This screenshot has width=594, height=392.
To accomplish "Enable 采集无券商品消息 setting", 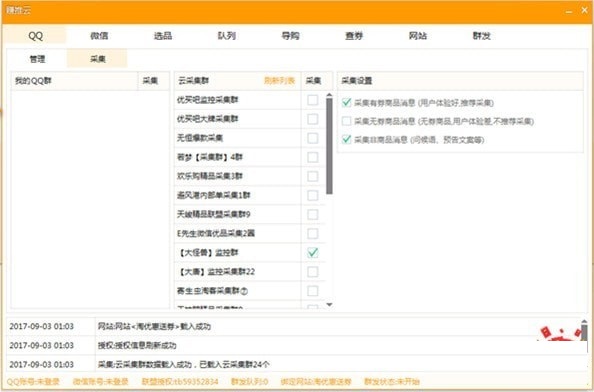I will (x=346, y=121).
